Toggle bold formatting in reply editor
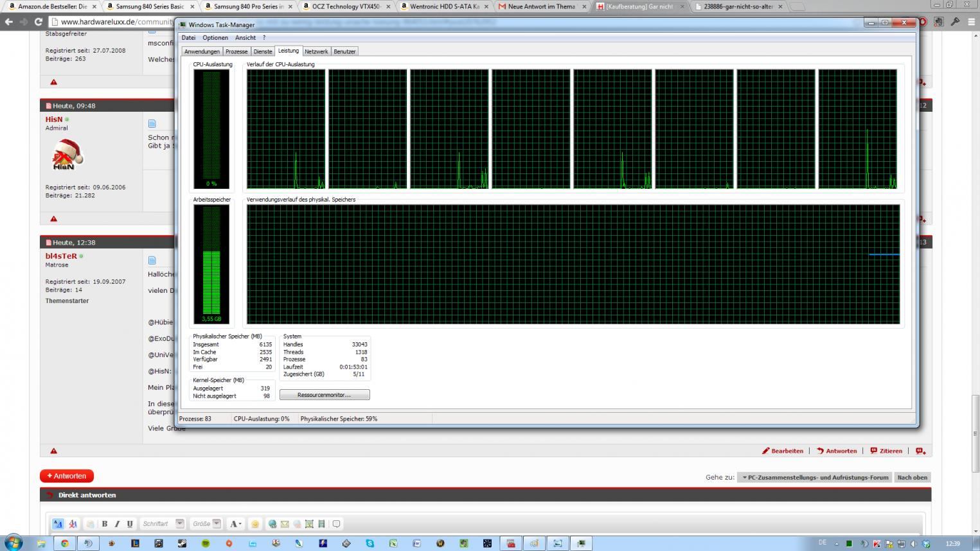The width and height of the screenshot is (980, 551). tap(105, 524)
